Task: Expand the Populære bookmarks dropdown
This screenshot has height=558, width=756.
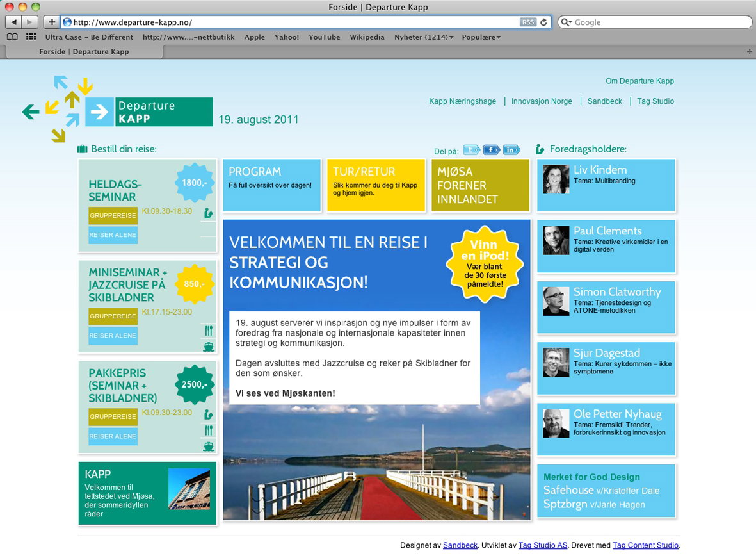Action: (x=481, y=37)
